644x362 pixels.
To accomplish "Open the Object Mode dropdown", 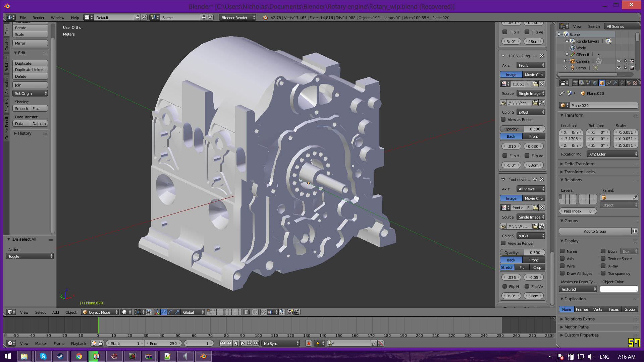I will click(100, 312).
